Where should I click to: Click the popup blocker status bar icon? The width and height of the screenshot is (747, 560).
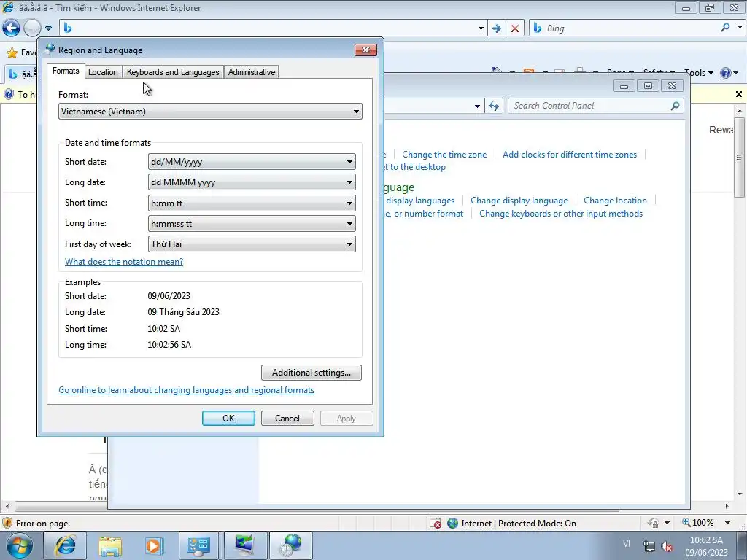pos(436,524)
